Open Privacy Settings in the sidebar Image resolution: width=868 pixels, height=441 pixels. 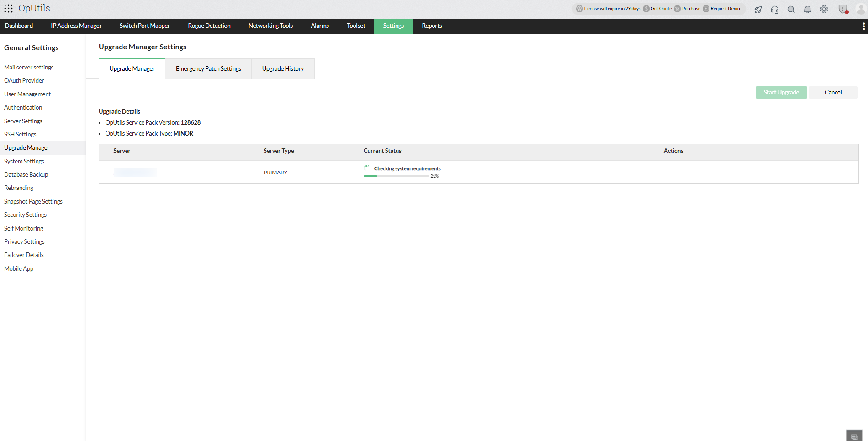click(x=24, y=242)
